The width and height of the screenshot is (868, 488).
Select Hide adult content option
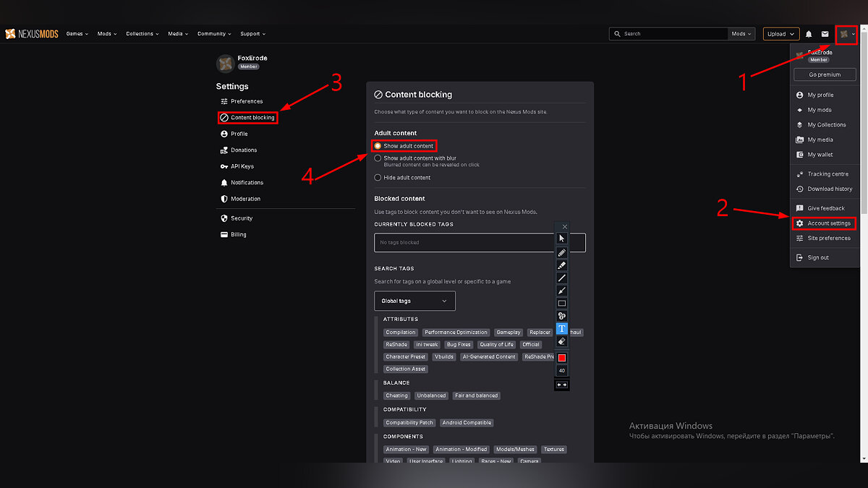pyautogui.click(x=378, y=177)
